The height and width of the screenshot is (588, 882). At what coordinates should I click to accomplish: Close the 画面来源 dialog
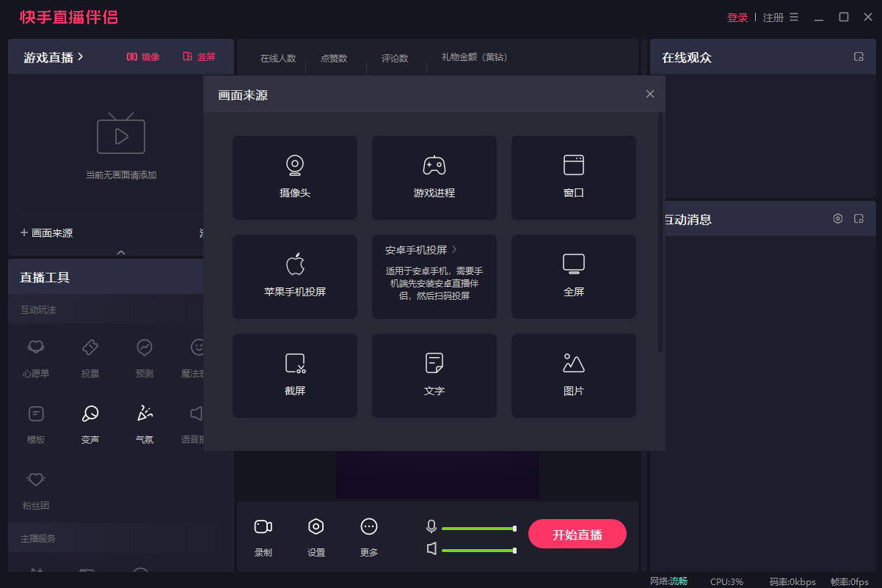pos(649,93)
